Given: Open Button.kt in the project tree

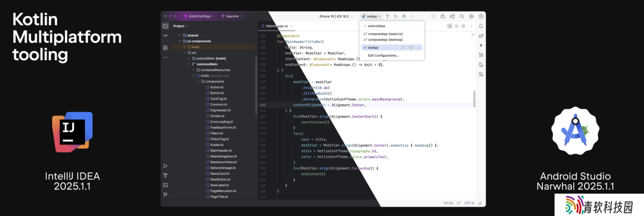Looking at the screenshot, I should [217, 93].
